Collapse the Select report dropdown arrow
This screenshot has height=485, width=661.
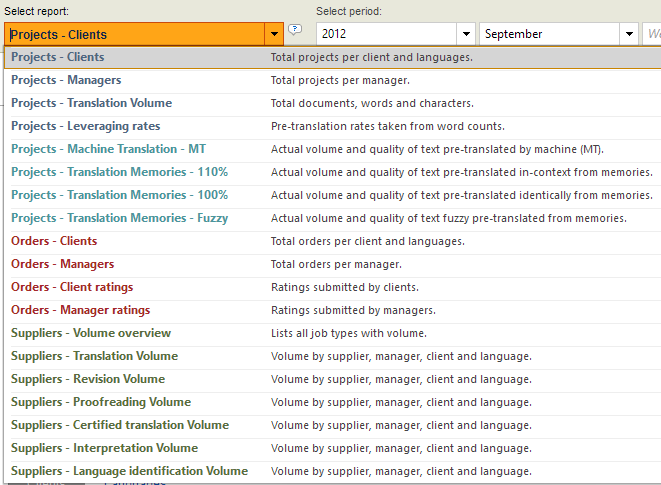tap(274, 34)
